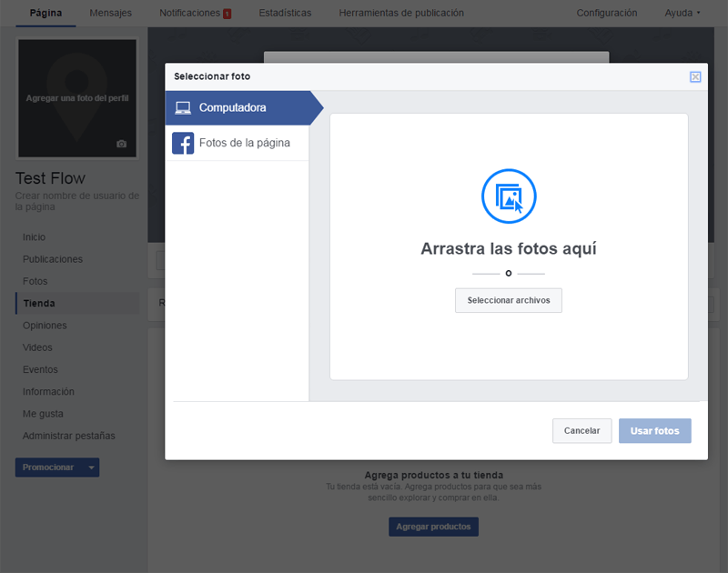Click the Cancelar button
Image resolution: width=728 pixels, height=573 pixels.
(581, 430)
